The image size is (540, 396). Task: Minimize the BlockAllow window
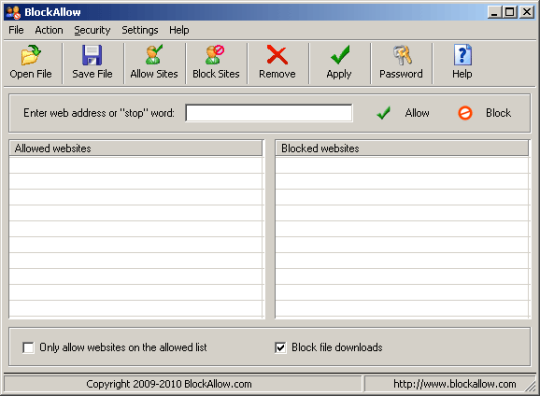coord(495,12)
